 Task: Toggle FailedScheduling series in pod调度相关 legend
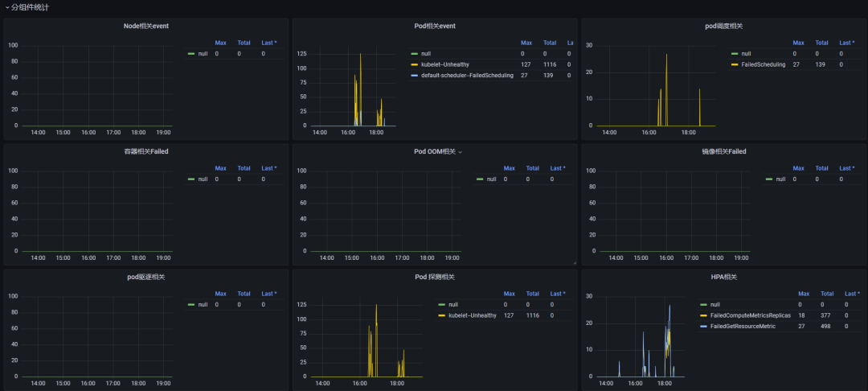coord(764,65)
